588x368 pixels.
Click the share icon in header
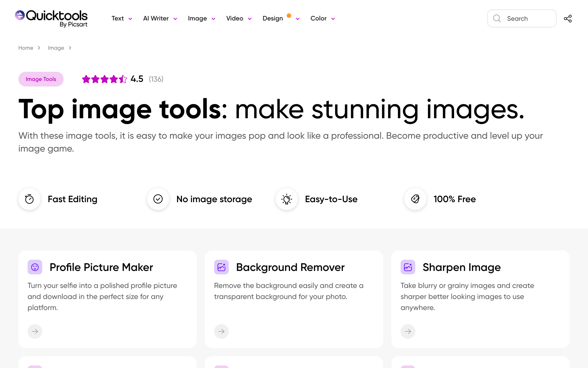568,18
